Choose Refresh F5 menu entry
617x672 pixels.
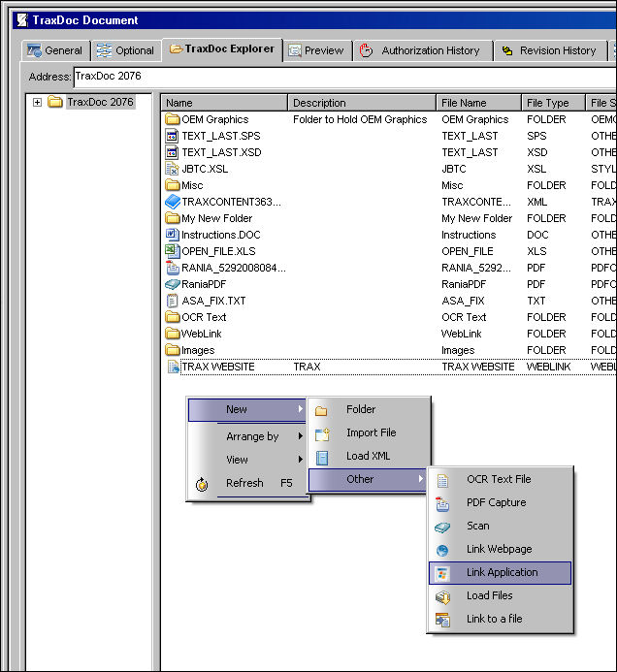pos(247,483)
